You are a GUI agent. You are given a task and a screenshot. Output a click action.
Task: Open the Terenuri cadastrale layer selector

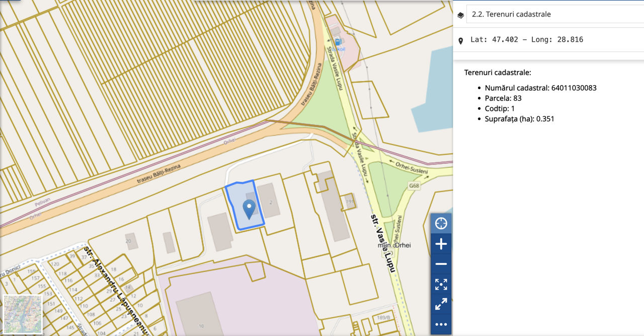(555, 14)
